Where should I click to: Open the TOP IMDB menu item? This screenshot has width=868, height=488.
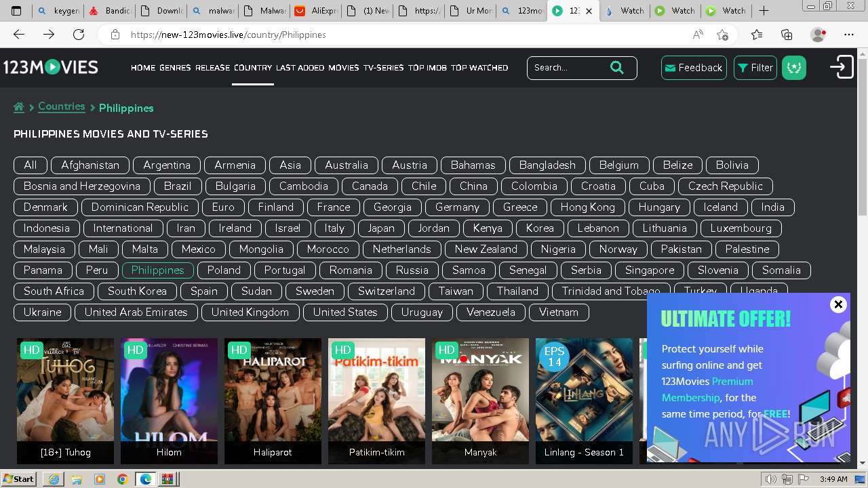click(427, 67)
